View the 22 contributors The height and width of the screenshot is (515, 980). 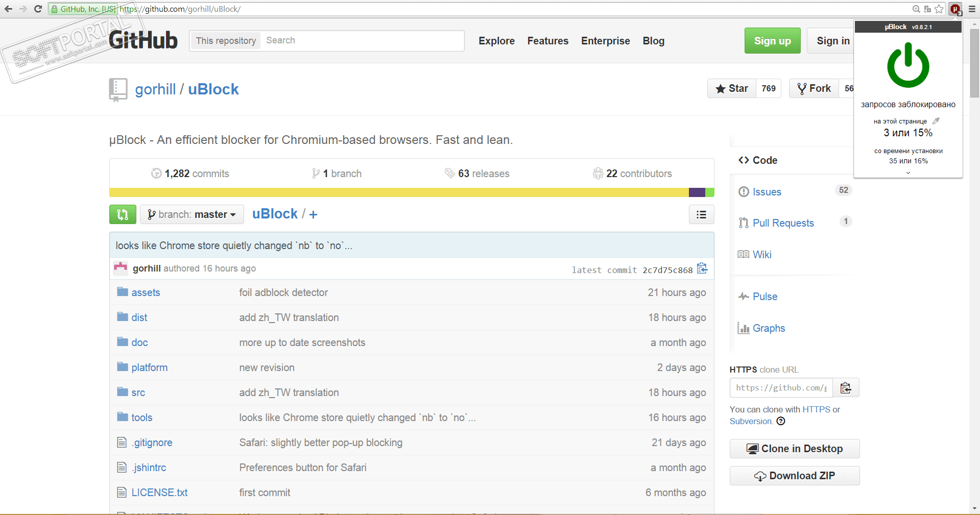(x=632, y=174)
